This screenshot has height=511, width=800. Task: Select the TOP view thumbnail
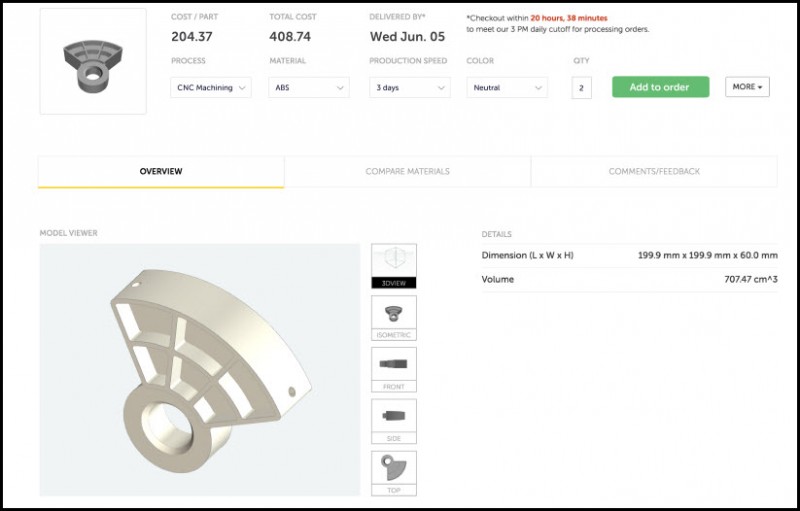[394, 472]
